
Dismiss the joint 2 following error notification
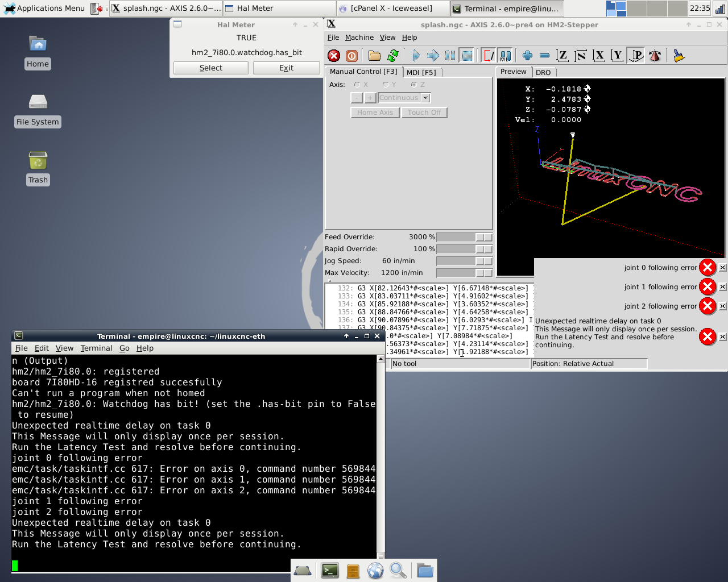tap(722, 306)
